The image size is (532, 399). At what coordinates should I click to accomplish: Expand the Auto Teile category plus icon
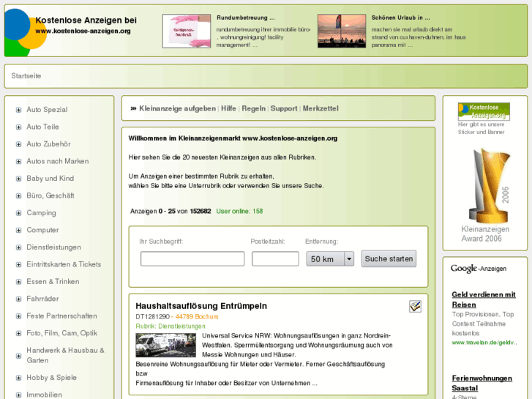point(19,127)
